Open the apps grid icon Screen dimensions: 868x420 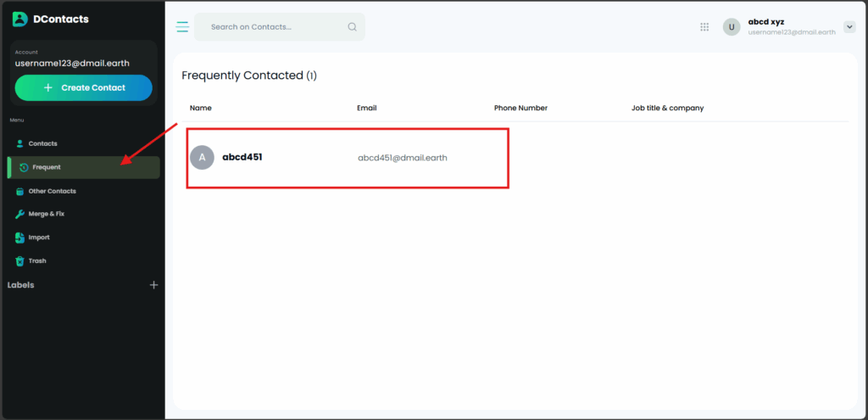pos(704,27)
